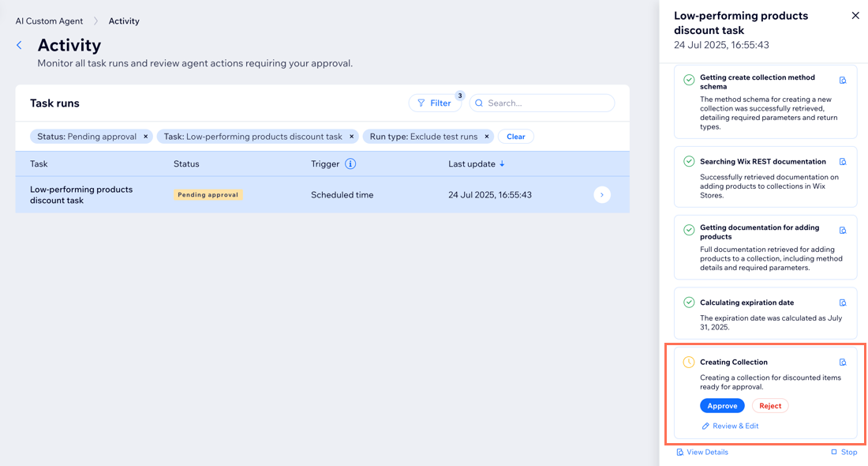Click the back arrow next to Activity
Viewport: 868px width, 466px height.
coord(20,46)
